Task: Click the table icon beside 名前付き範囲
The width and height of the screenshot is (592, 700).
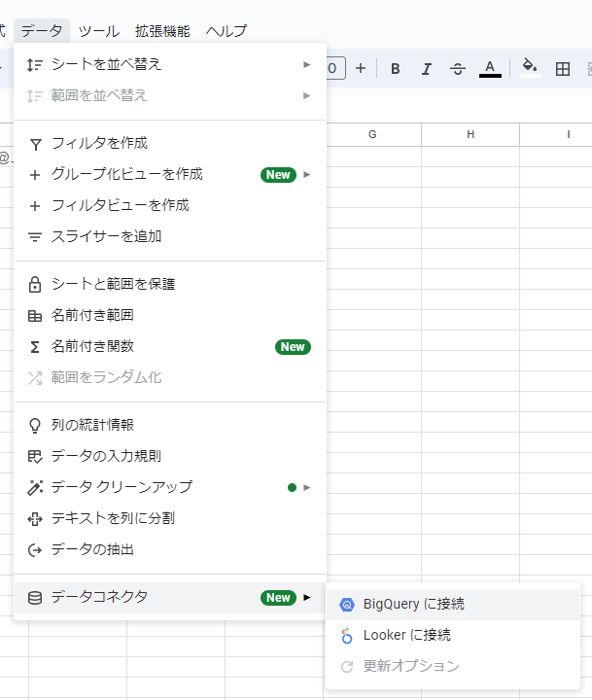Action: [35, 316]
